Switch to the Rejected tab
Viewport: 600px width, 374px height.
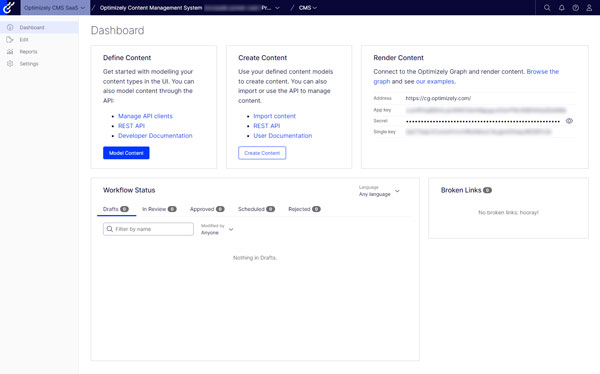pyautogui.click(x=304, y=209)
